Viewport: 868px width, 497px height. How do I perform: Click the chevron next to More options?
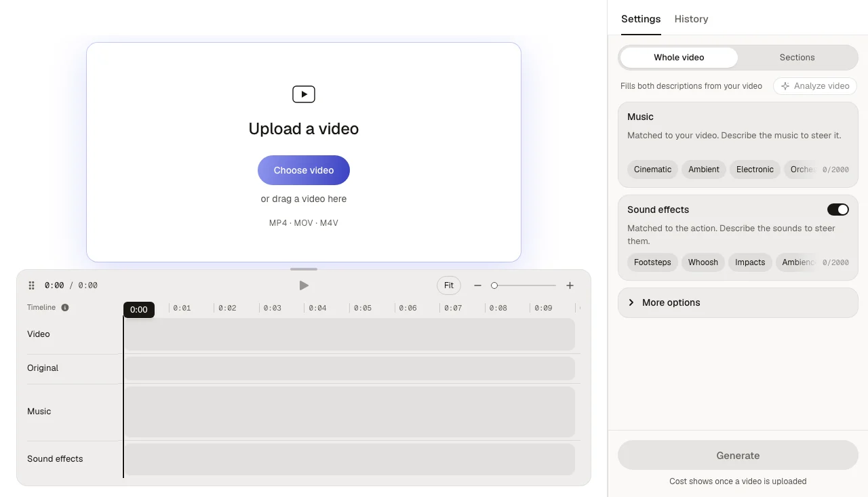(x=631, y=302)
